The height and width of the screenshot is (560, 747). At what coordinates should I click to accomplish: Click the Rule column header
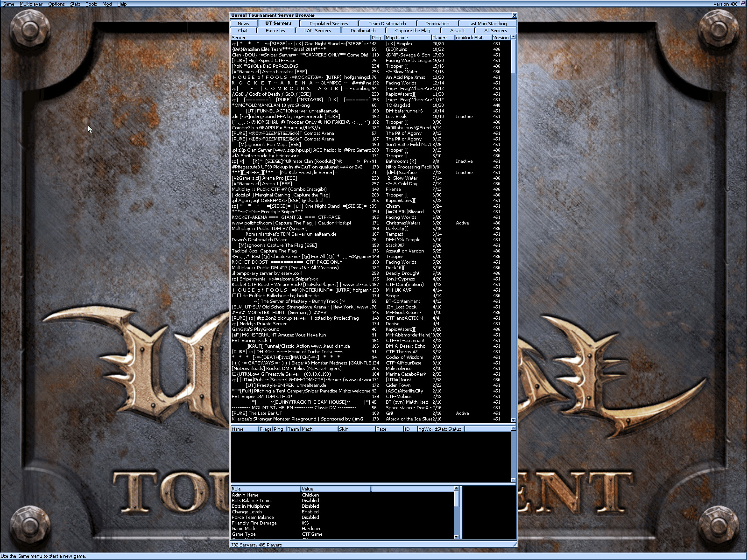[x=266, y=489]
